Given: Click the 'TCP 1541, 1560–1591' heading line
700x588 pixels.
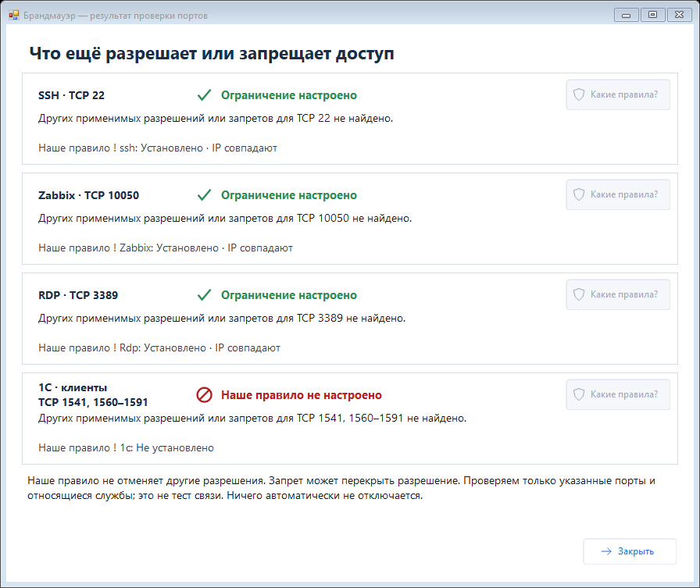Looking at the screenshot, I should point(93,402).
